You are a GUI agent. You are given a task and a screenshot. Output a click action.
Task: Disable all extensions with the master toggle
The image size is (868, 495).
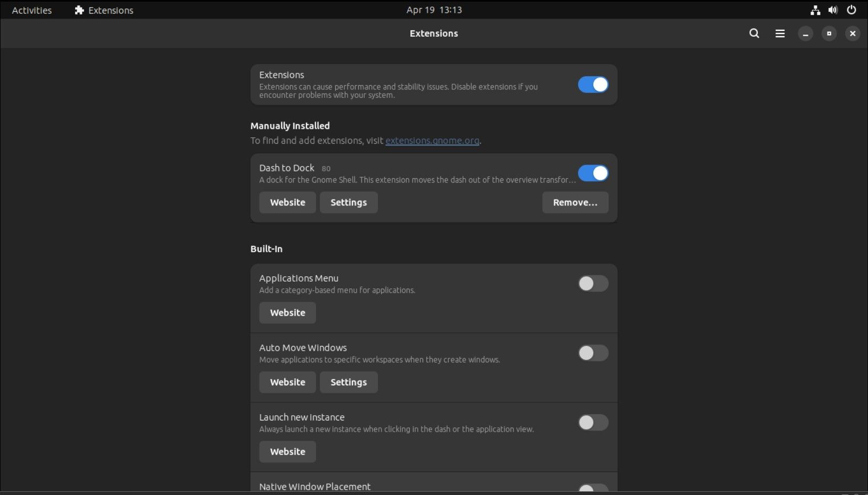pyautogui.click(x=593, y=84)
